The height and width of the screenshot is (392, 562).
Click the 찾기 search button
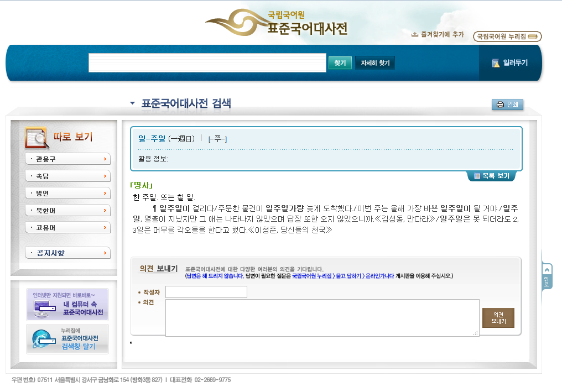[x=340, y=63]
